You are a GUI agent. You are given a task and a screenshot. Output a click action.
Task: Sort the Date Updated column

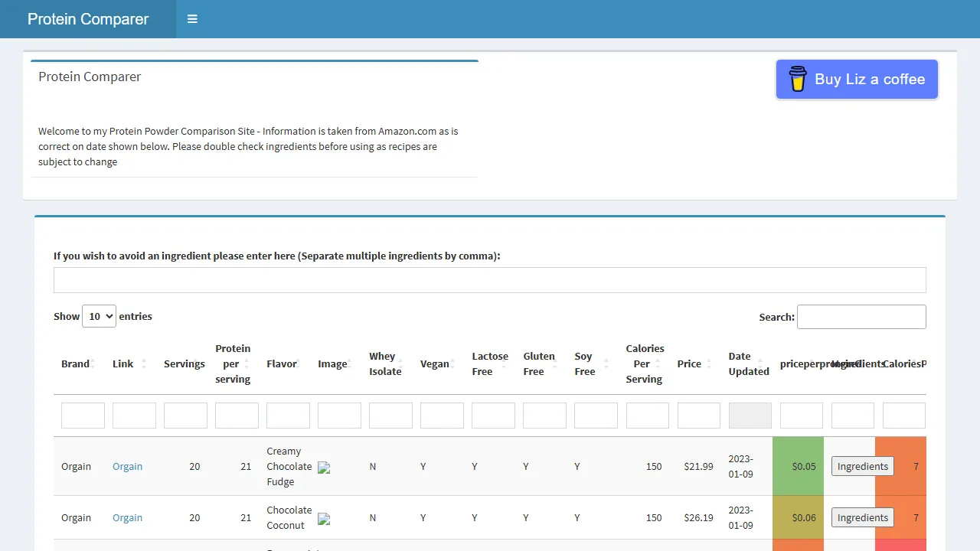click(747, 364)
